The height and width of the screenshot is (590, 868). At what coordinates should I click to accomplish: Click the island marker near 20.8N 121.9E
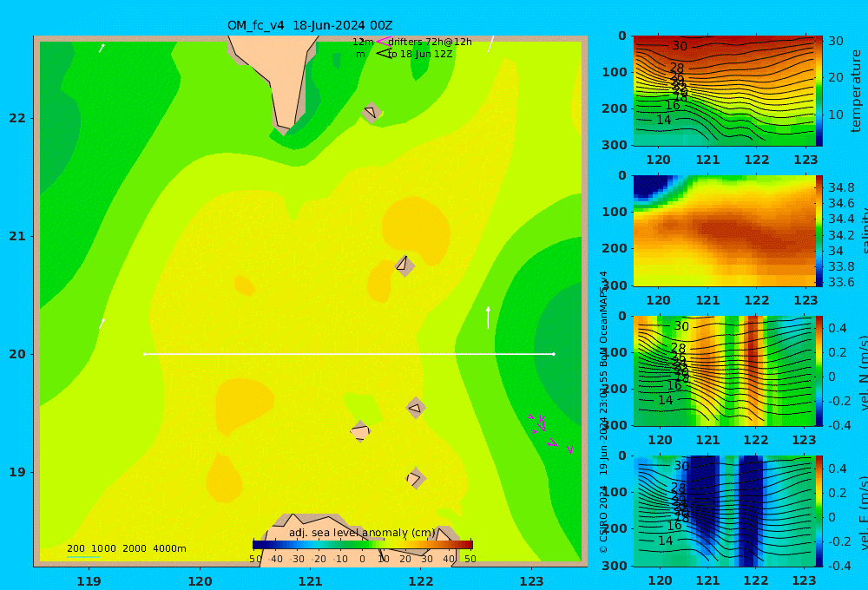coord(404,265)
